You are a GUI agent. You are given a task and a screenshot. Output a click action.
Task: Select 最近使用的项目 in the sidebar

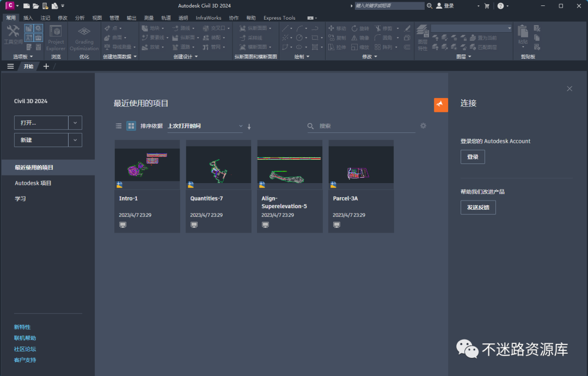[x=48, y=167]
